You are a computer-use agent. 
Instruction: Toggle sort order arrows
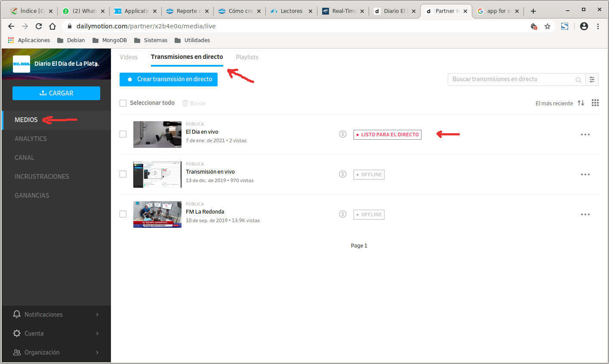coord(581,103)
